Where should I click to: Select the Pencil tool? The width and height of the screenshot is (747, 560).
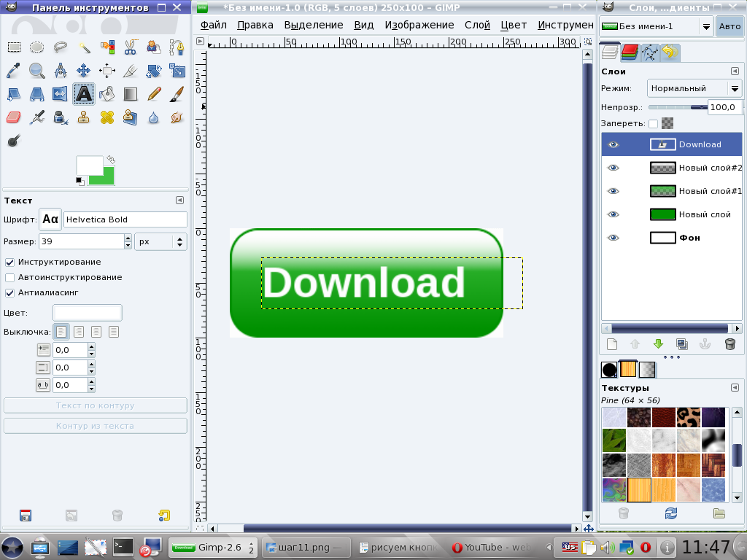click(x=154, y=94)
